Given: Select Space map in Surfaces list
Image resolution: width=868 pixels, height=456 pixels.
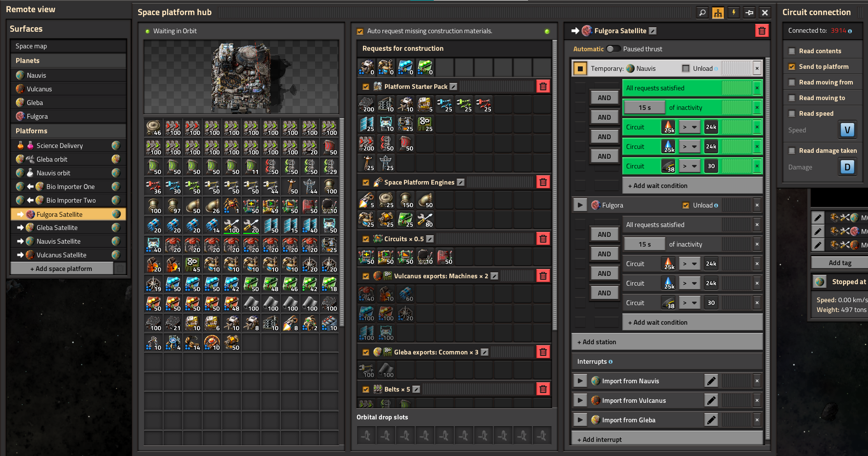Looking at the screenshot, I should tap(68, 46).
